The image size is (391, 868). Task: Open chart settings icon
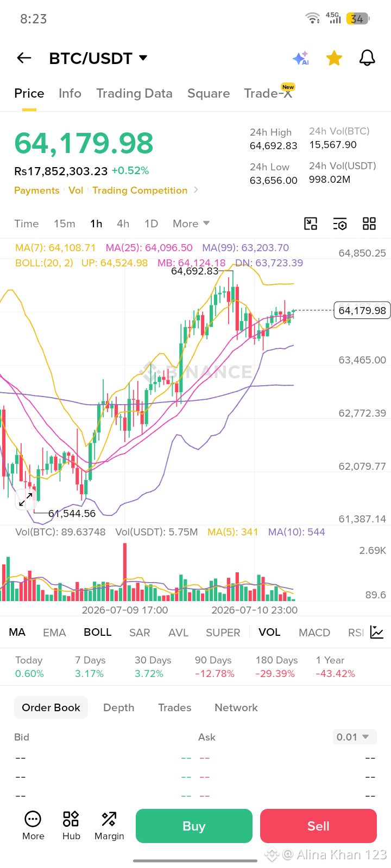[x=340, y=224]
